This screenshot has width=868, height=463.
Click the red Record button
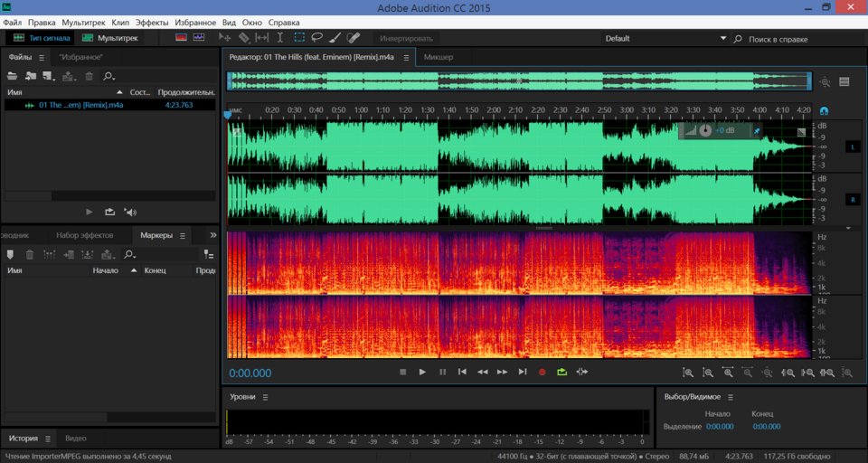[x=542, y=373]
